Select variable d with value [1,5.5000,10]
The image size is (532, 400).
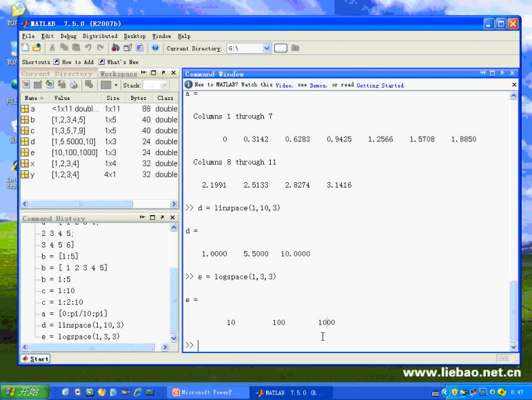pos(99,141)
